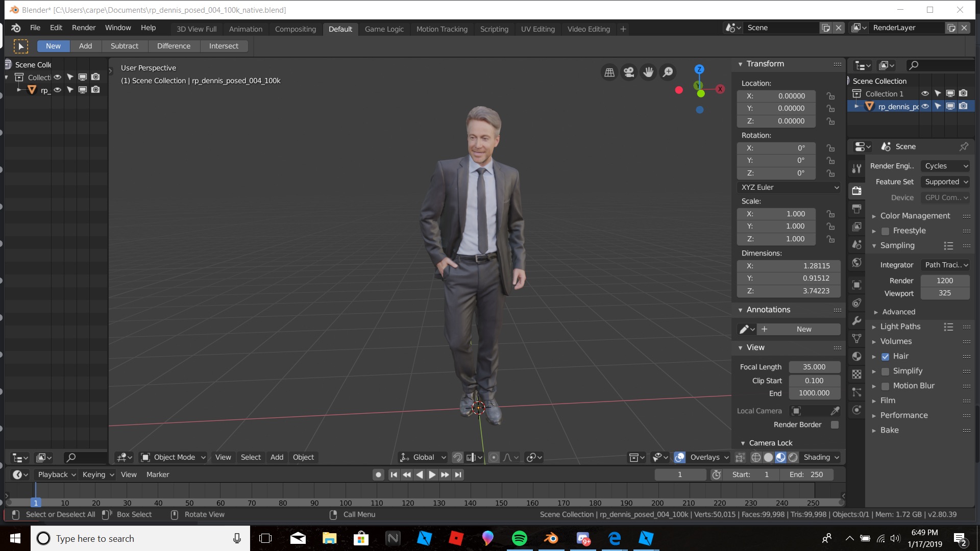Viewport: 980px width, 551px height.
Task: Disable the Hair checkbox
Action: pos(886,357)
